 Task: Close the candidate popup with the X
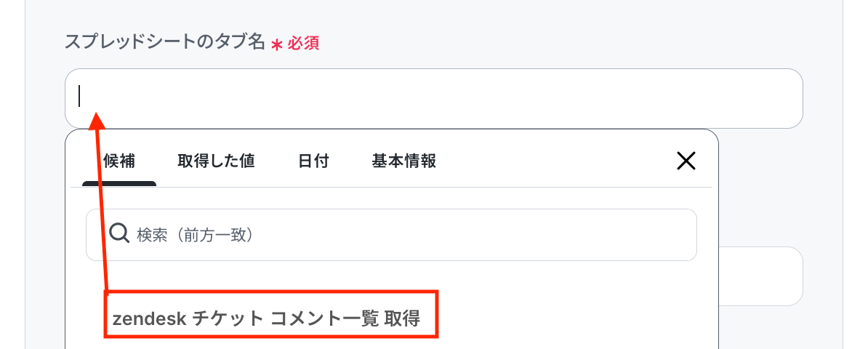[x=686, y=161]
